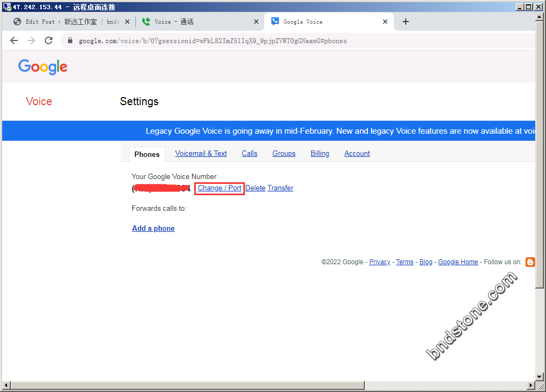Image resolution: width=546 pixels, height=392 pixels.
Task: Click the orange Blogger follow icon
Action: (x=530, y=262)
